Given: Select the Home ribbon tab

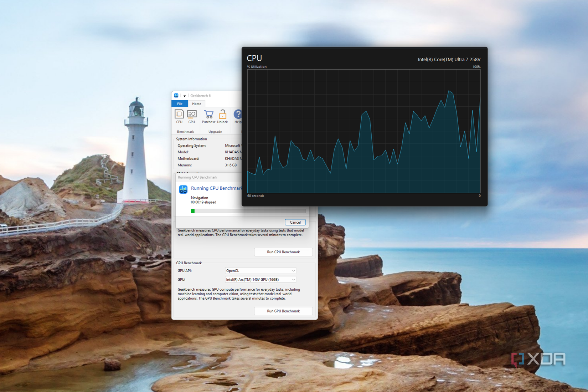Looking at the screenshot, I should (196, 103).
